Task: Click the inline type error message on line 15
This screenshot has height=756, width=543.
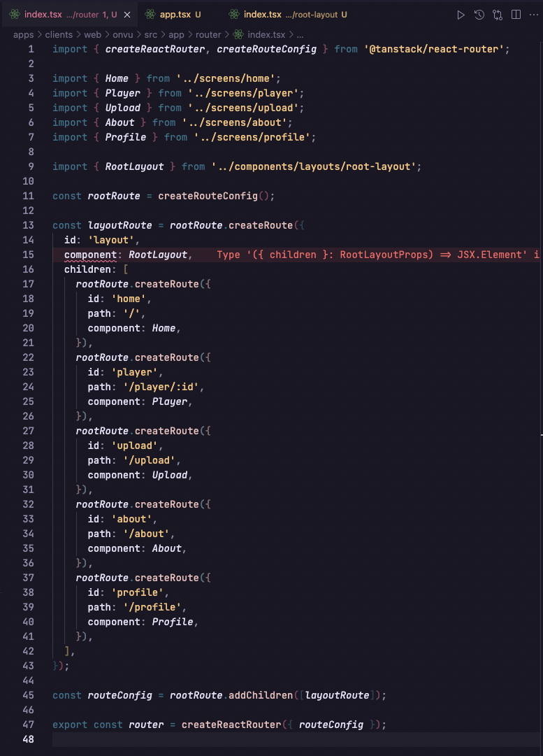Action: click(x=378, y=255)
